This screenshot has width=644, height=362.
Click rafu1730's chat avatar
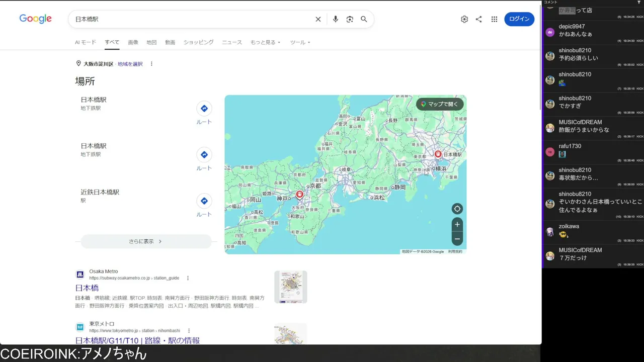coord(550,152)
